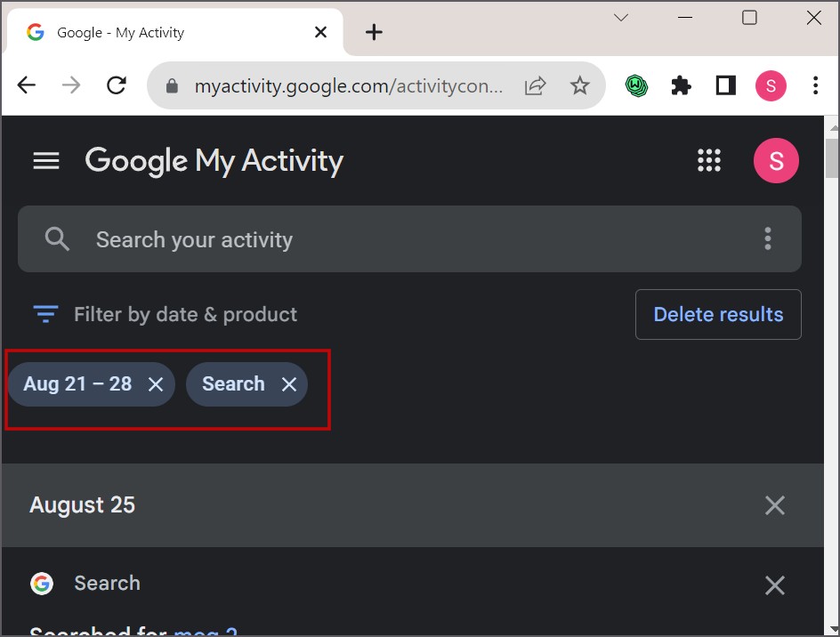Open the Extensions puzzle icon
This screenshot has width=840, height=637.
(681, 85)
